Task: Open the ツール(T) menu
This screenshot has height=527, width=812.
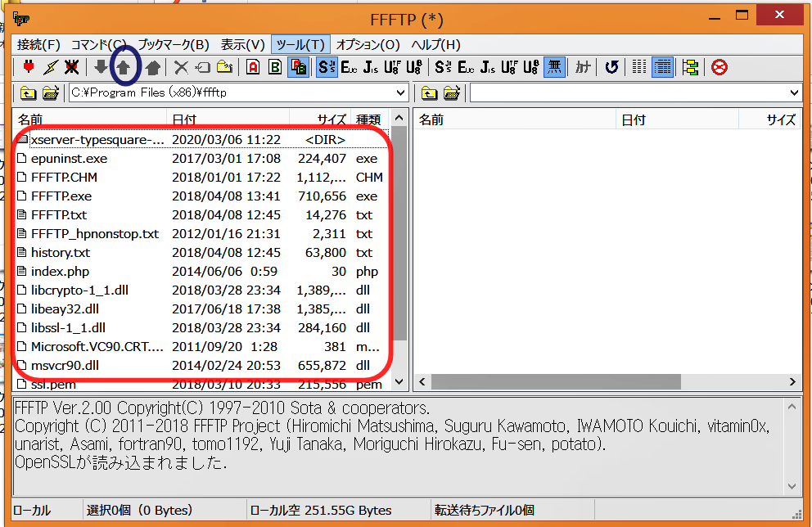Action: 300,45
